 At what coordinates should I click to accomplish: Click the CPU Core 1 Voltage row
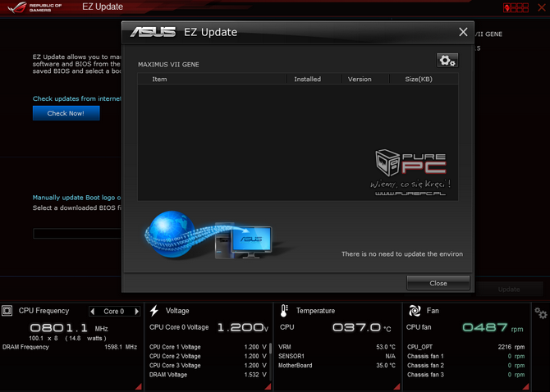click(208, 347)
